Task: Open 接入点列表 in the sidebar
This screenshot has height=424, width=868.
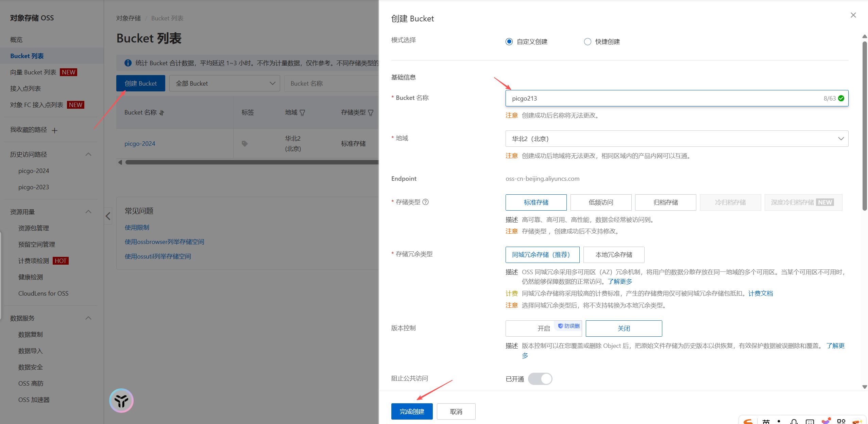Action: click(x=25, y=88)
